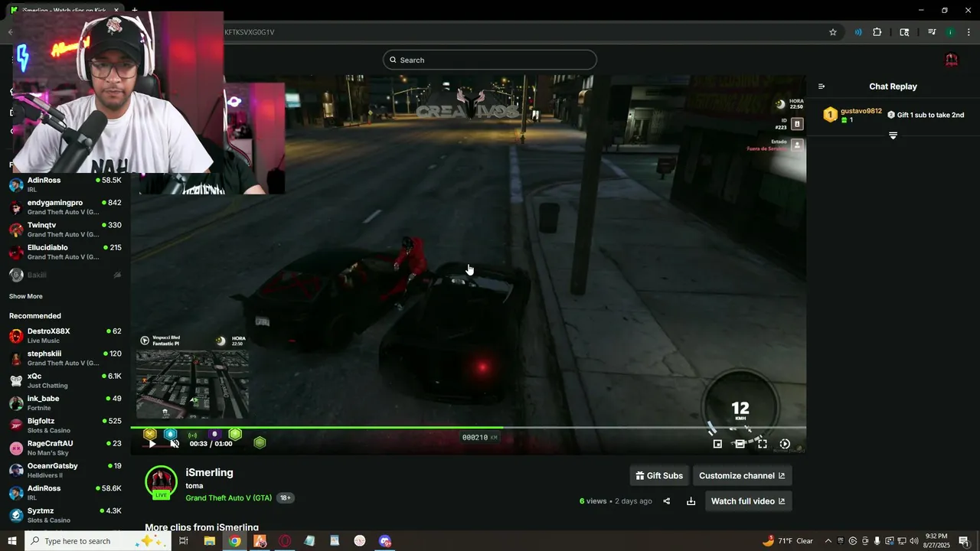Open RageCraftAU No Man's Sky channel

pos(65,448)
